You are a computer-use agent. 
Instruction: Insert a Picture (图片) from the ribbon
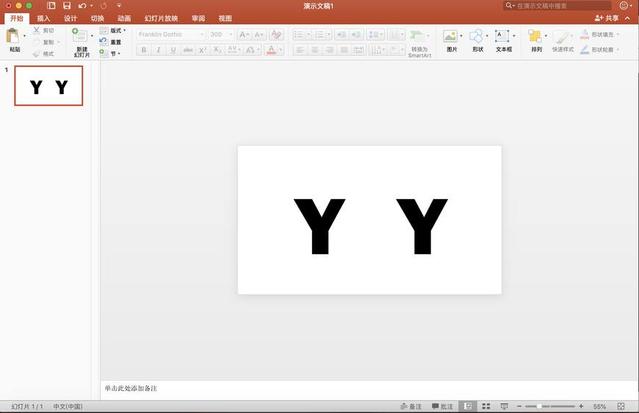click(451, 37)
